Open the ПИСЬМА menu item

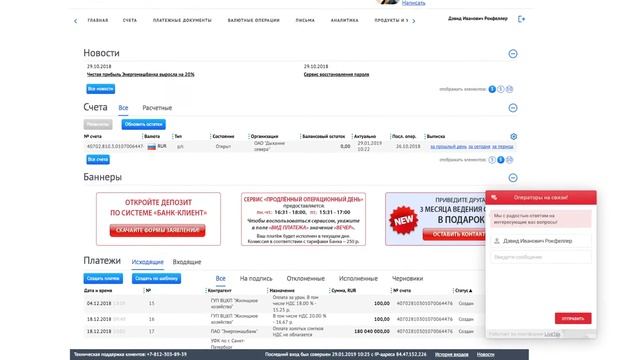pyautogui.click(x=305, y=20)
